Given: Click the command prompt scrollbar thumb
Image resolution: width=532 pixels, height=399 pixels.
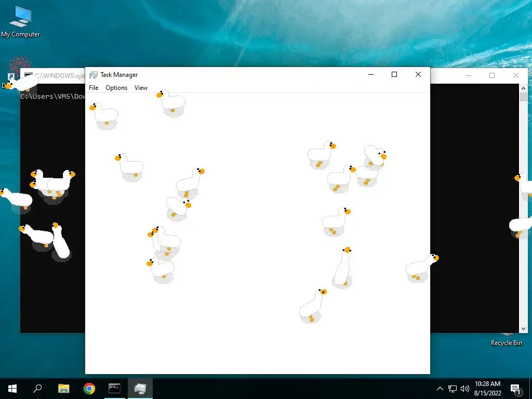Looking at the screenshot, I should 523,97.
